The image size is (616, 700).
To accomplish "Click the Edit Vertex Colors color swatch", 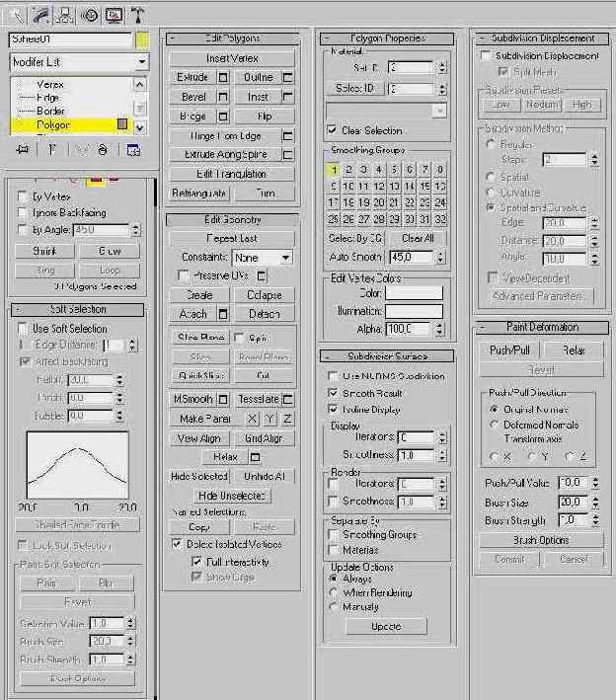I will pos(414,293).
